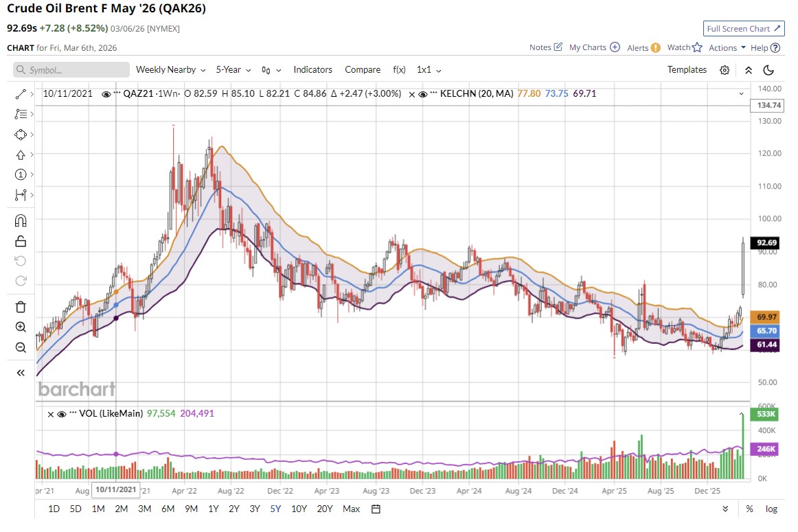The image size is (798, 532).
Task: Toggle the lock drawings padlock
Action: coord(21,240)
